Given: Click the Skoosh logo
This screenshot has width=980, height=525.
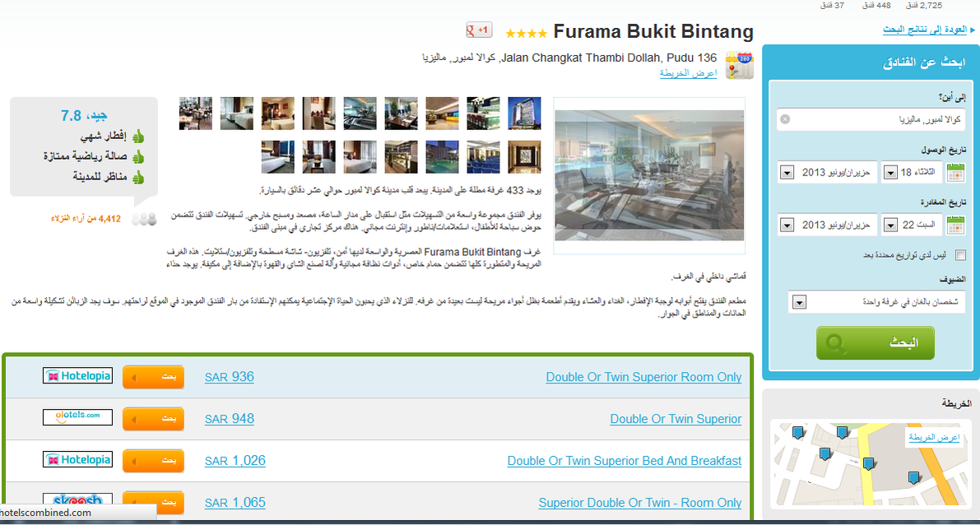Looking at the screenshot, I should coord(77,500).
